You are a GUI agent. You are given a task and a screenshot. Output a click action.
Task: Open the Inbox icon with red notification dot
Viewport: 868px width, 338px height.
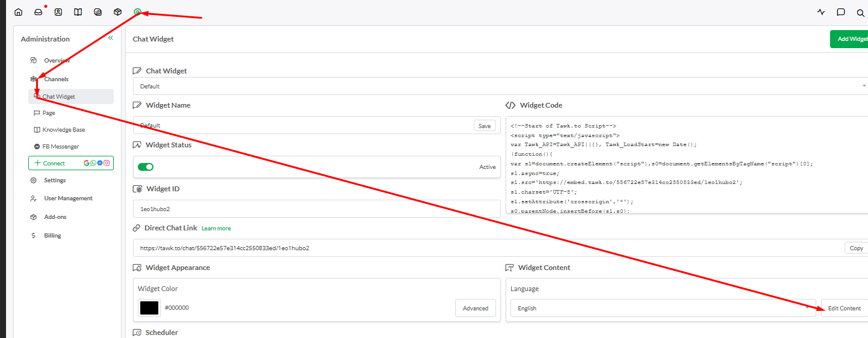point(38,12)
